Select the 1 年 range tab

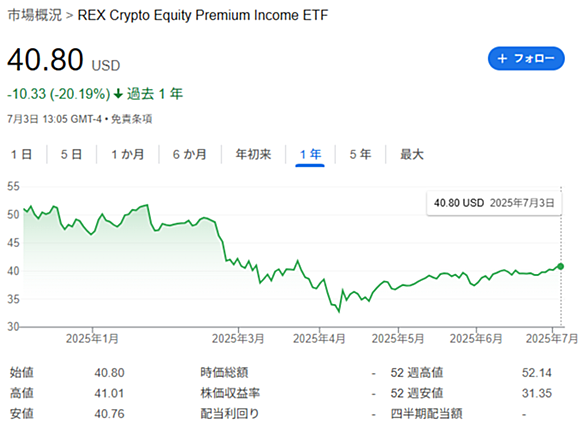310,154
